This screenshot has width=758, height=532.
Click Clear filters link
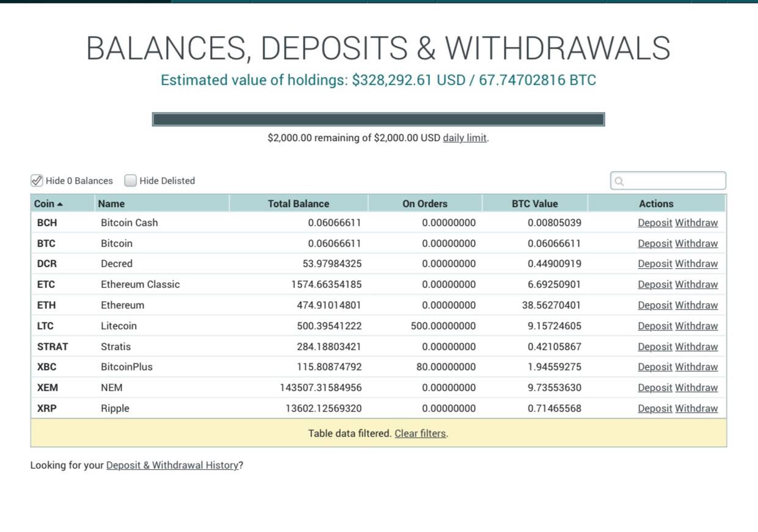point(420,433)
